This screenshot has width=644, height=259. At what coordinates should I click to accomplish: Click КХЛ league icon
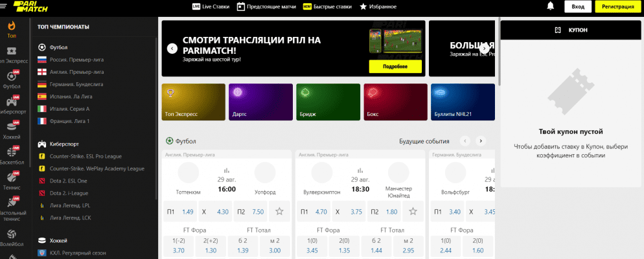coord(41,253)
